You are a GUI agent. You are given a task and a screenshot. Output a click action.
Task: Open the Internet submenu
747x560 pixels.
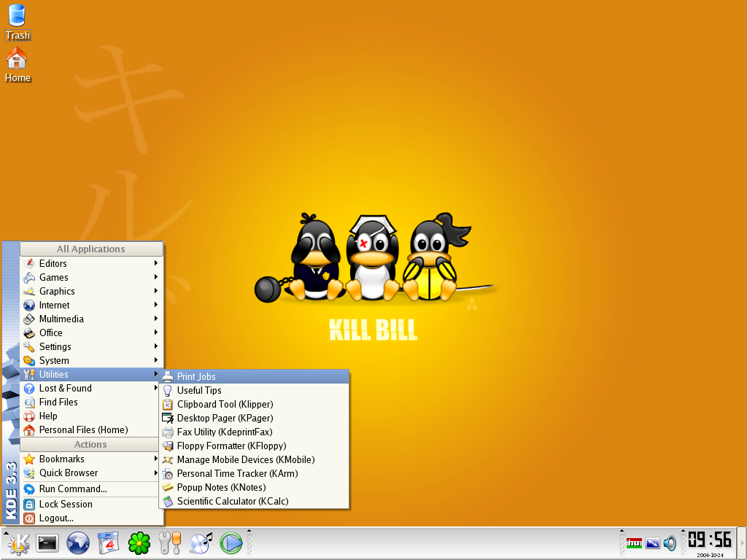(91, 305)
